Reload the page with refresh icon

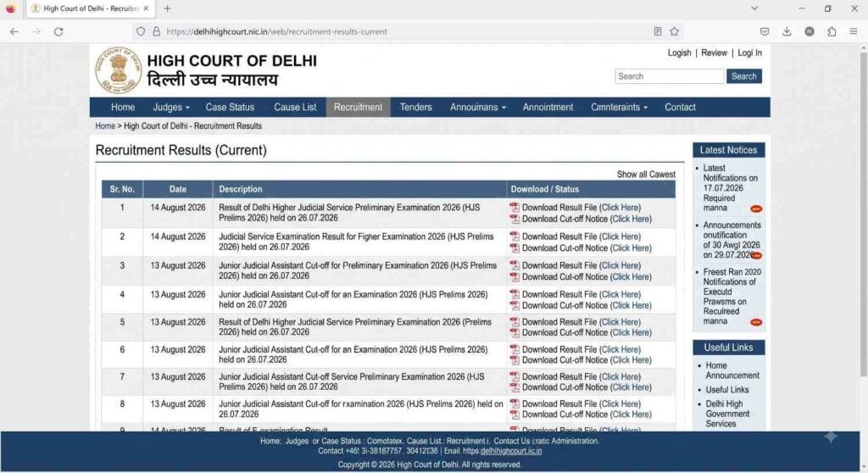pyautogui.click(x=58, y=31)
